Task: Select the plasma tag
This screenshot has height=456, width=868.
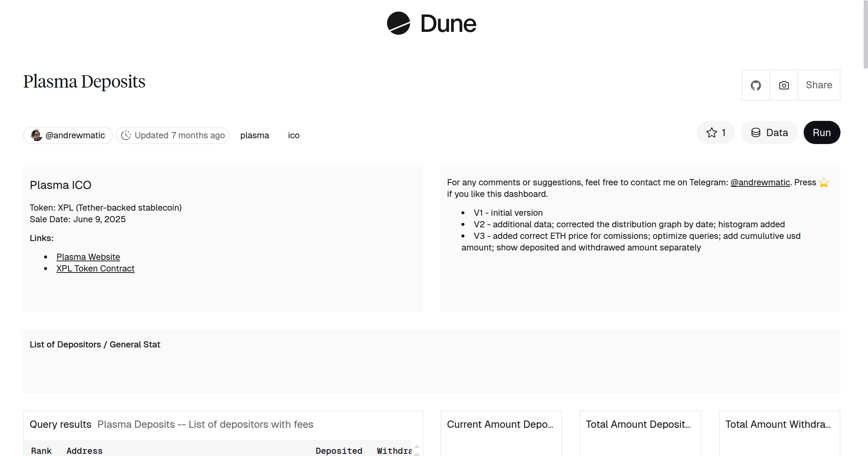Action: (x=255, y=135)
